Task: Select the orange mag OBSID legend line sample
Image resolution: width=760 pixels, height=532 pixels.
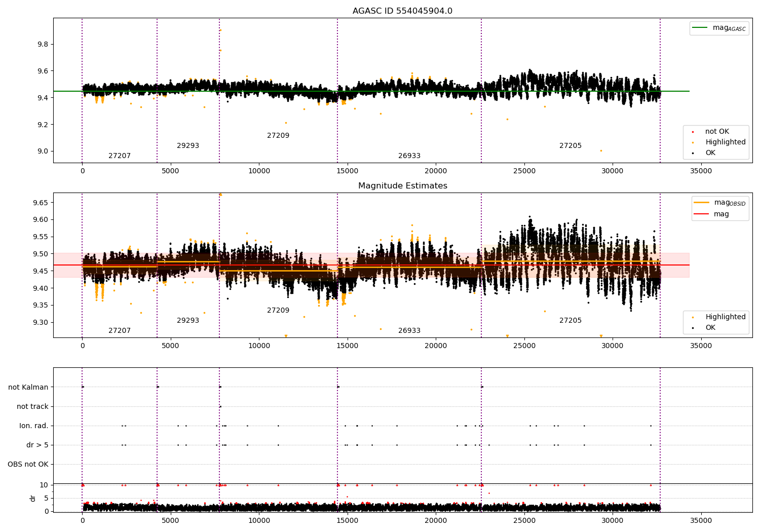Action: tap(702, 202)
